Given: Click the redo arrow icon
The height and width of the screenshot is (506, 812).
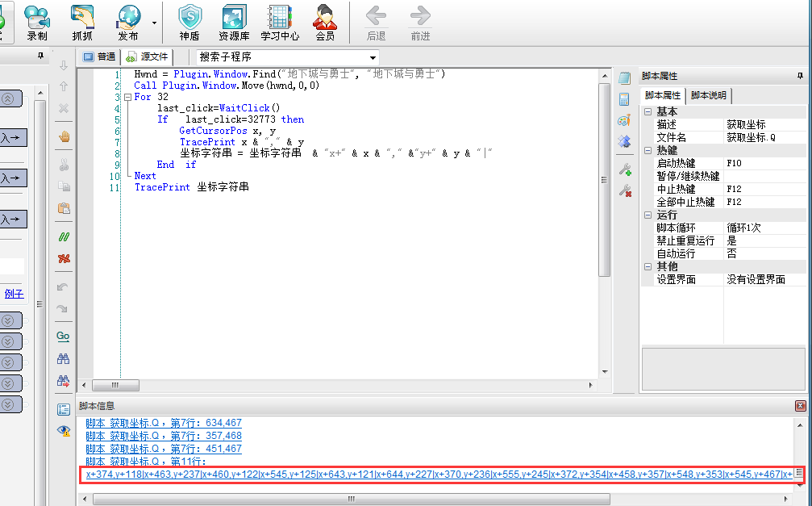Looking at the screenshot, I should (63, 308).
